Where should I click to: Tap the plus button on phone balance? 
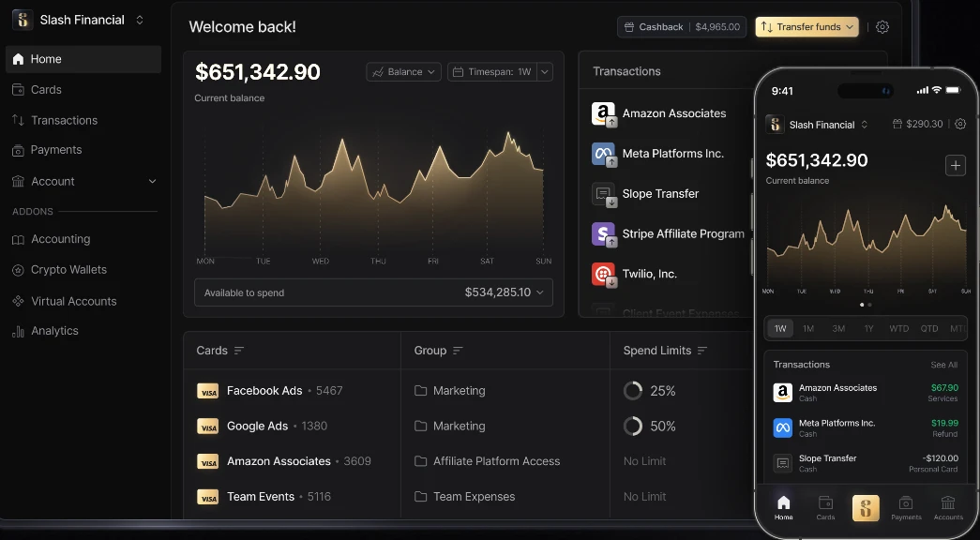(x=955, y=166)
